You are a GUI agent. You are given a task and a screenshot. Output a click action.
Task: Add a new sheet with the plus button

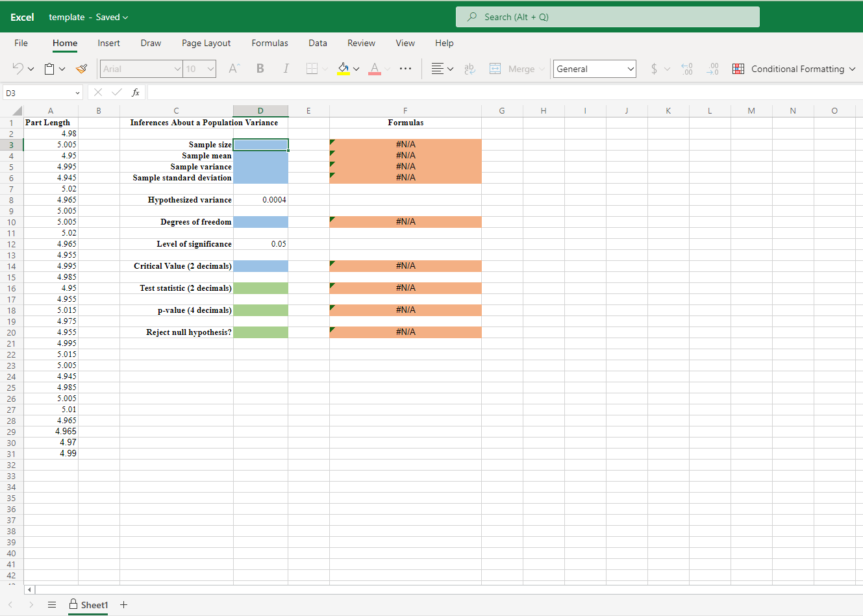(x=123, y=604)
